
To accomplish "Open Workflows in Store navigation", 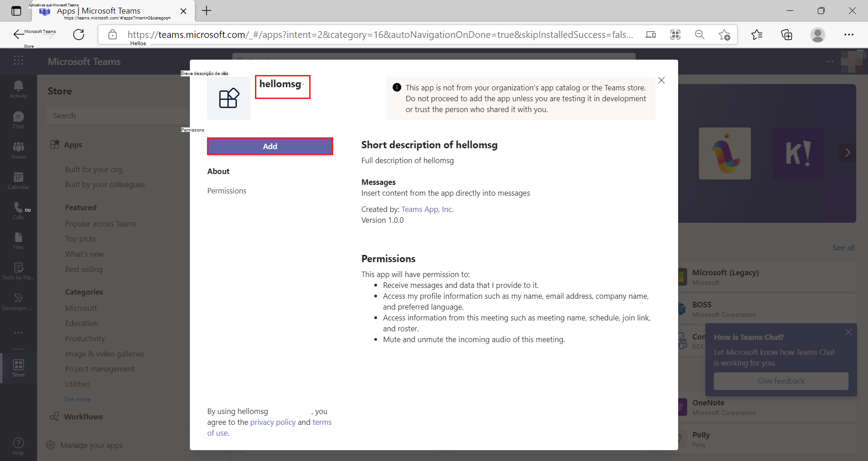I will (76, 417).
